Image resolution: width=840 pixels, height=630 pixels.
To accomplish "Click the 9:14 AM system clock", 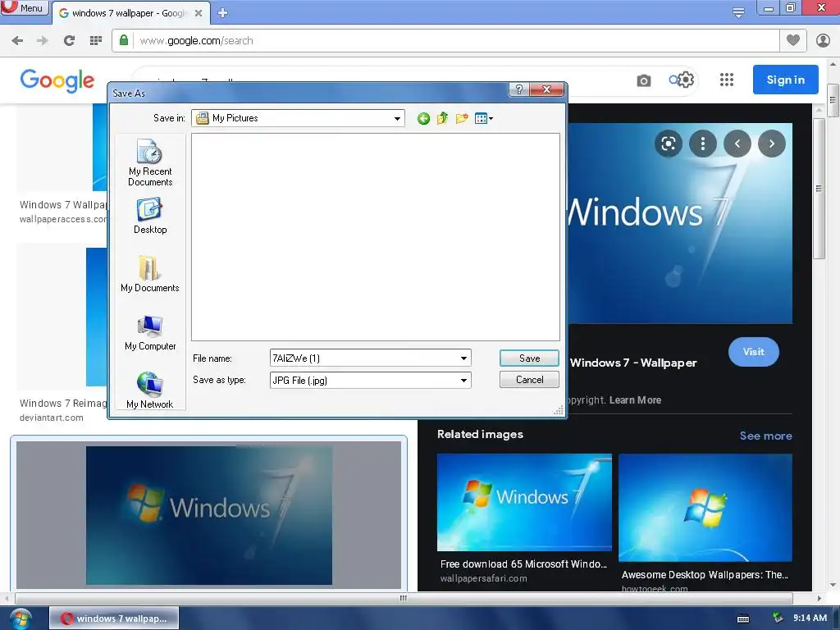I will (x=810, y=619).
